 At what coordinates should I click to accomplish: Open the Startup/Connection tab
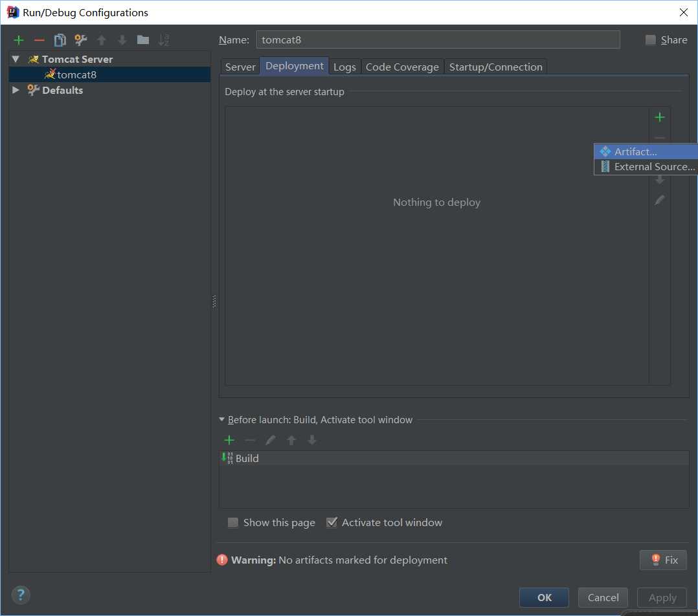coord(495,67)
